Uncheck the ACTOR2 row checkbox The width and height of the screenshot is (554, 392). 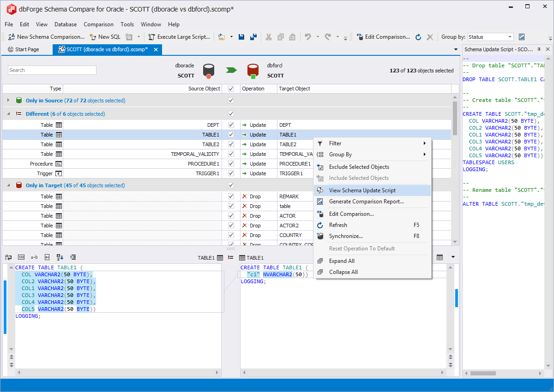231,226
